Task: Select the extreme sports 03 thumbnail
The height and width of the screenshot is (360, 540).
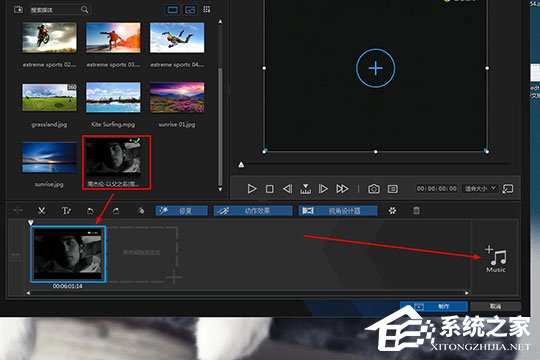Action: 113,38
